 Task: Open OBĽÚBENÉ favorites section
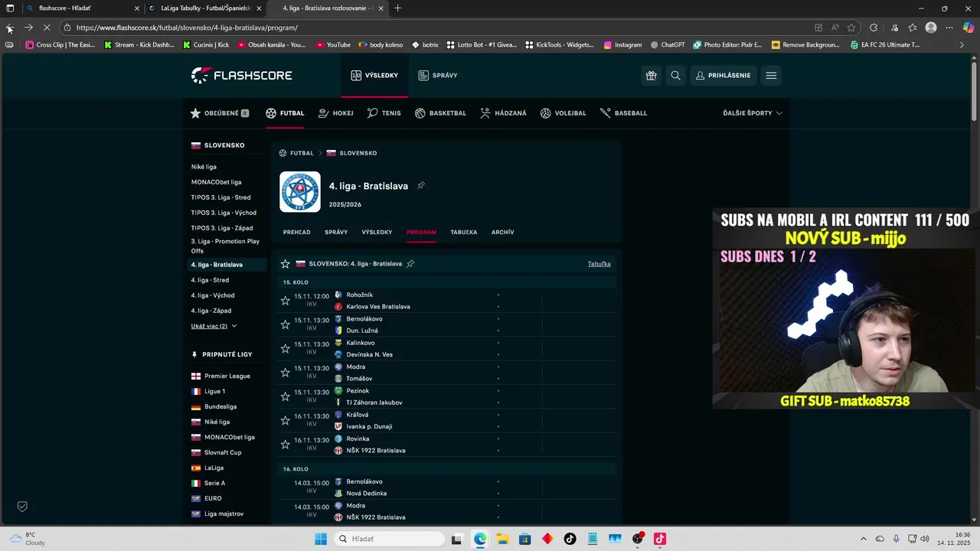pyautogui.click(x=220, y=113)
